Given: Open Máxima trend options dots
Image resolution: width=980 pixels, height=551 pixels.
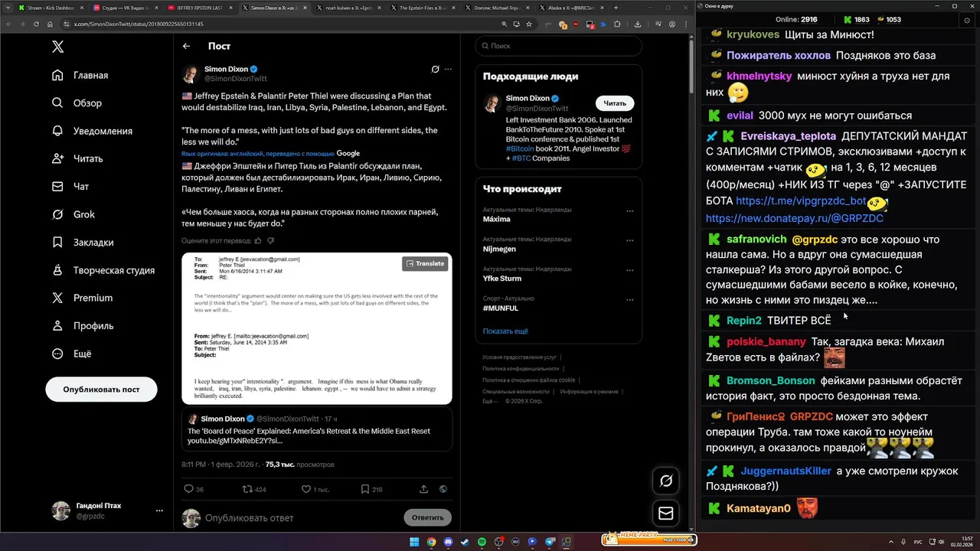Looking at the screenshot, I should click(x=630, y=210).
